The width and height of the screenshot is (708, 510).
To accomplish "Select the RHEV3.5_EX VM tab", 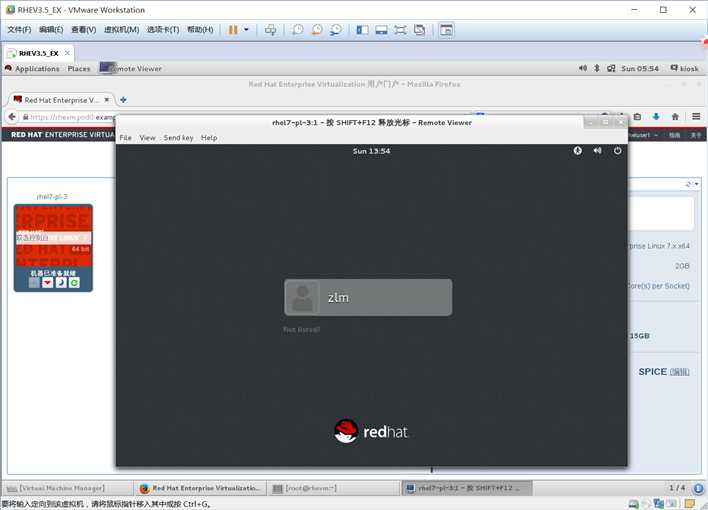I will point(39,53).
